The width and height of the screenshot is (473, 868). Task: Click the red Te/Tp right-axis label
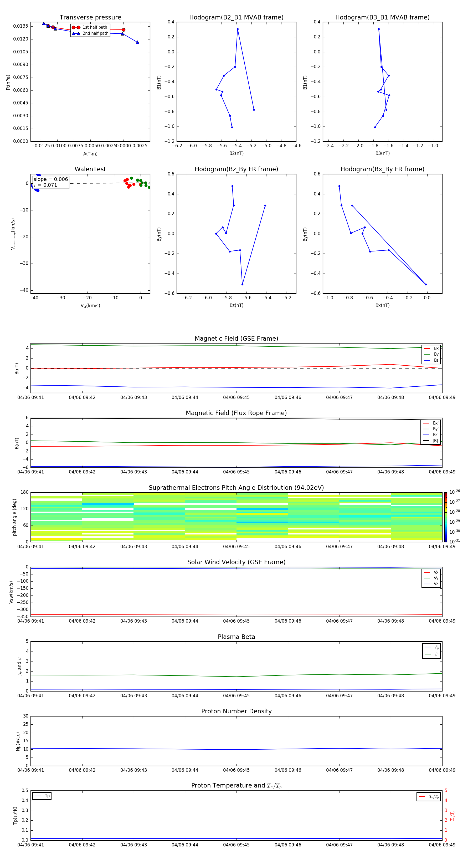click(x=452, y=815)
